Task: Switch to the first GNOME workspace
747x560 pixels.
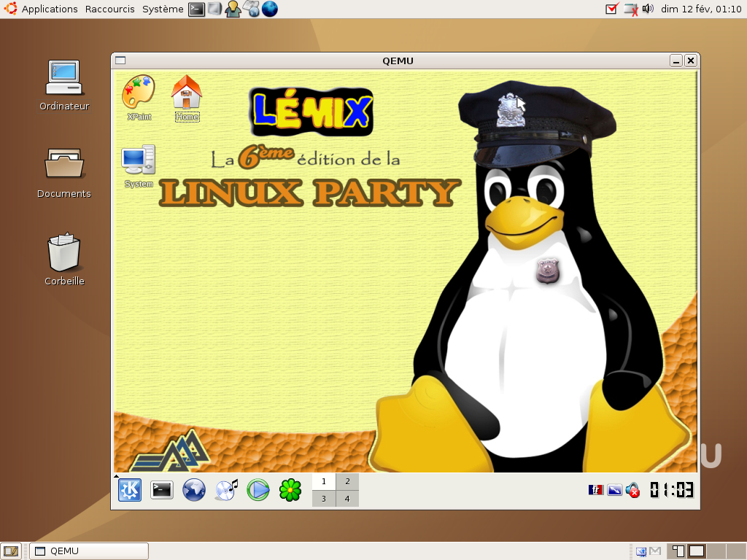Action: 676,551
